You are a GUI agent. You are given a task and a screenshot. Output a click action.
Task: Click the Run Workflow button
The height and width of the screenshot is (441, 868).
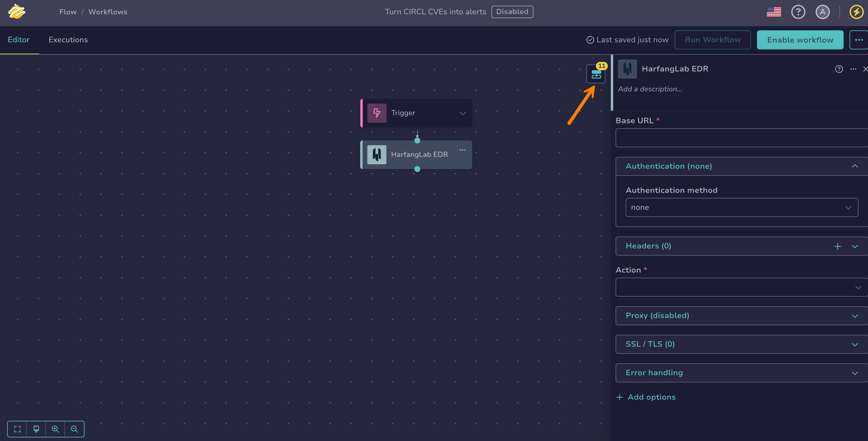[713, 40]
